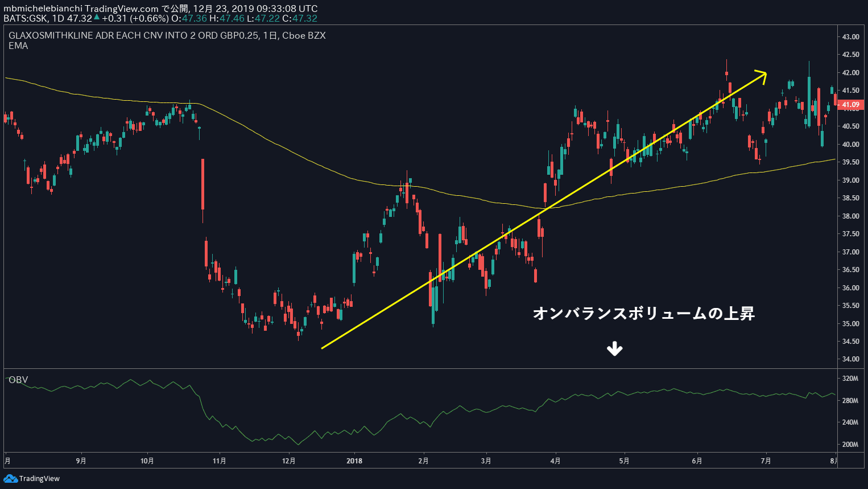
Task: Click the EMA indicator label
Action: [x=18, y=46]
